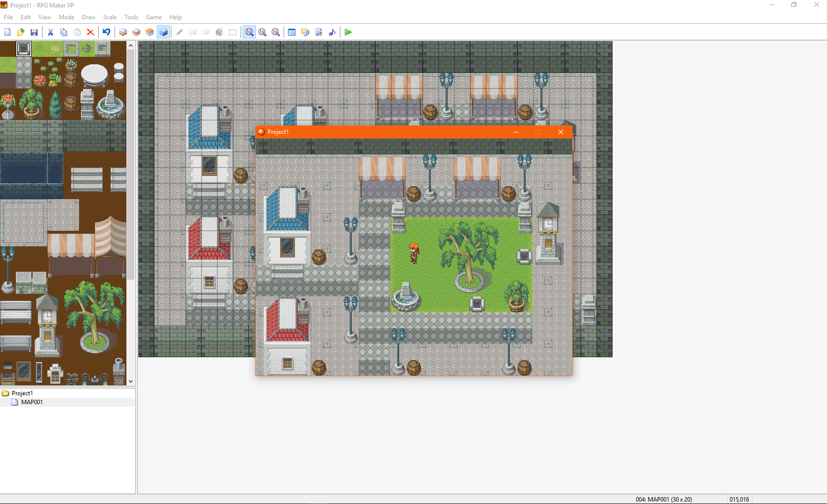Open the Mode menu
The image size is (827, 504).
pos(66,17)
